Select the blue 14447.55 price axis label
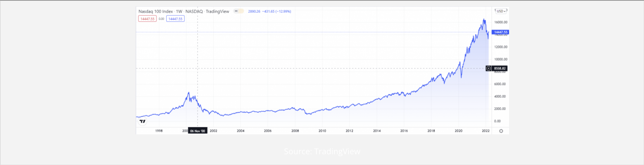The image size is (644, 165). tap(500, 32)
